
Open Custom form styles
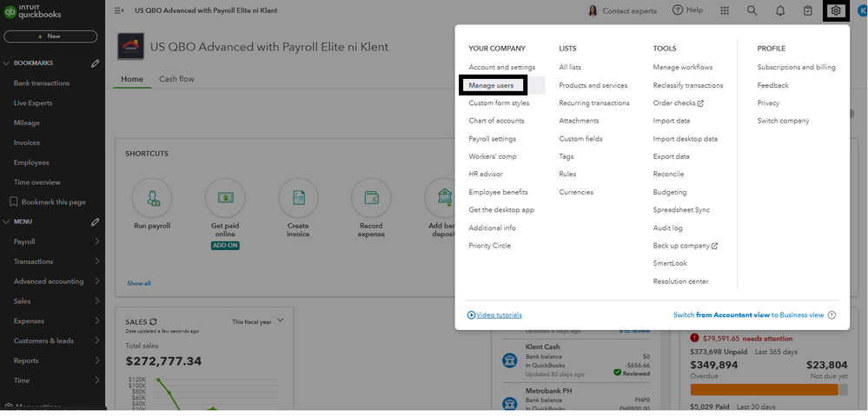click(499, 102)
